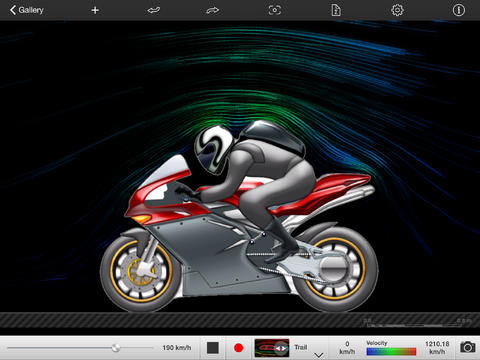This screenshot has height=360, width=480.
Task: Open the document file icon
Action: click(336, 10)
